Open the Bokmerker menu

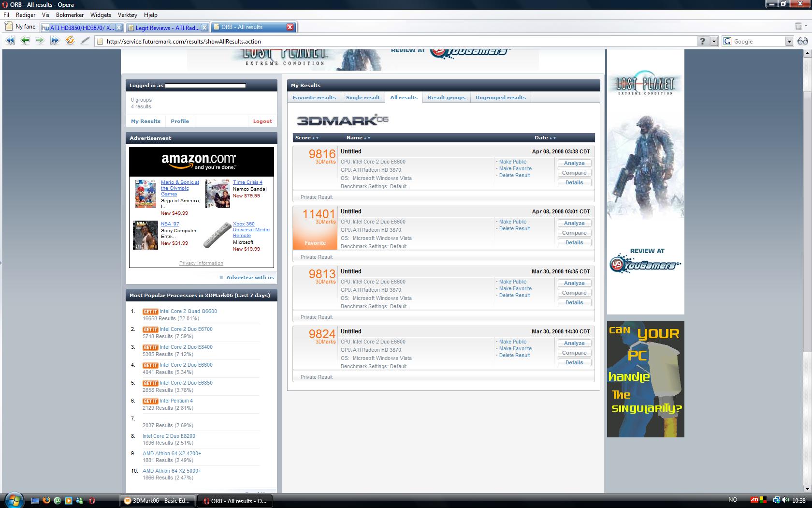tap(70, 15)
